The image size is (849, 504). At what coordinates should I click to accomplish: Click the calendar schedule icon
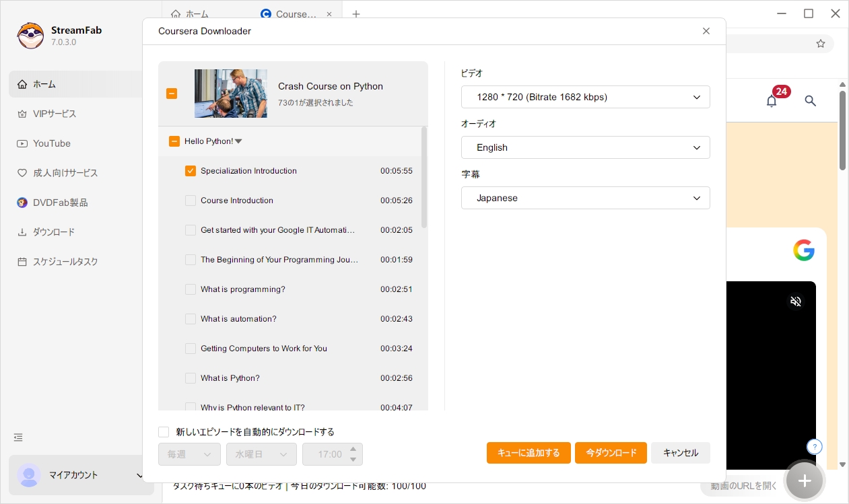pyautogui.click(x=22, y=262)
